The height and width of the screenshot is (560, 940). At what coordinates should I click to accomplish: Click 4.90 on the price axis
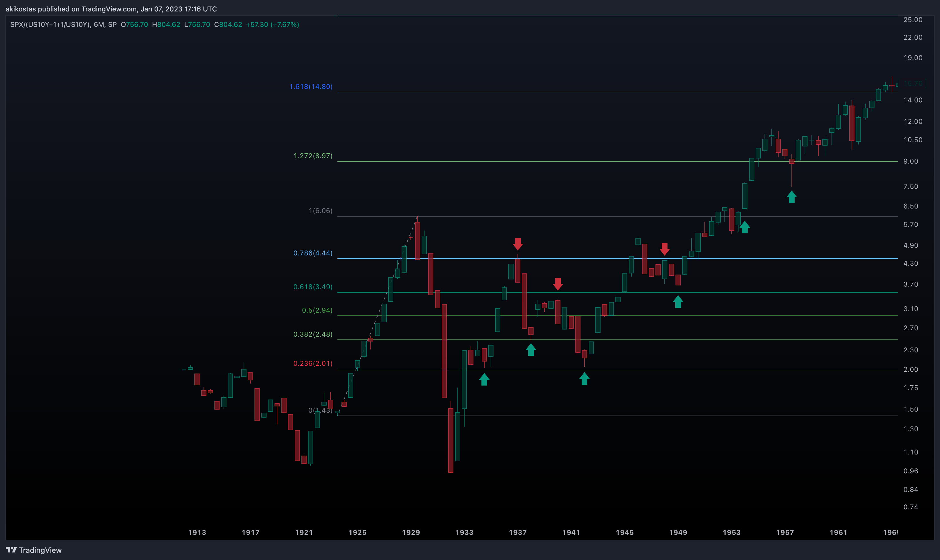point(911,245)
